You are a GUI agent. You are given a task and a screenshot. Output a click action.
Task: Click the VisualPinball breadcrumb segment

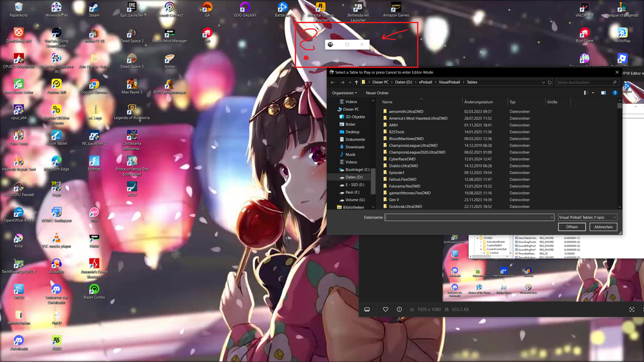[450, 82]
